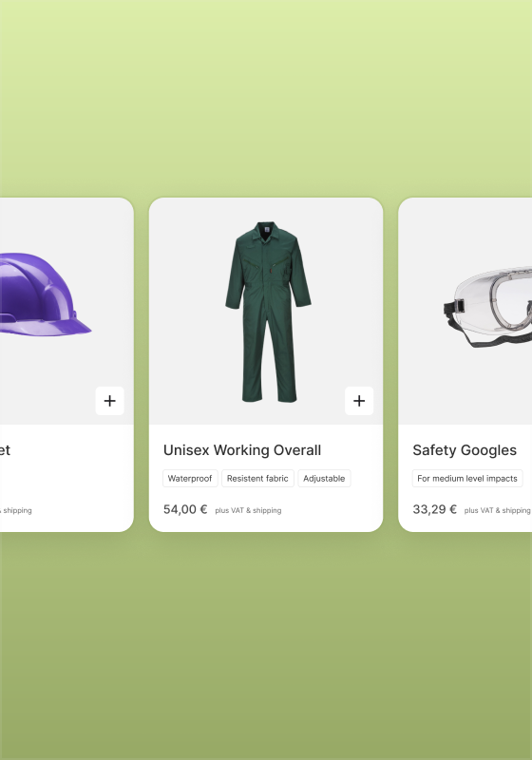Select the Adjustable tag

click(324, 479)
